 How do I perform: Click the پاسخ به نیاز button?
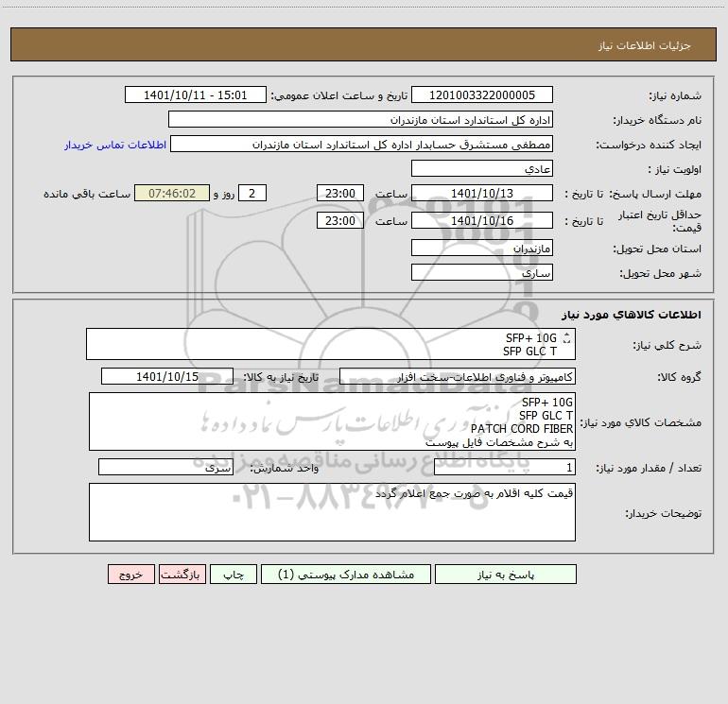(x=506, y=575)
